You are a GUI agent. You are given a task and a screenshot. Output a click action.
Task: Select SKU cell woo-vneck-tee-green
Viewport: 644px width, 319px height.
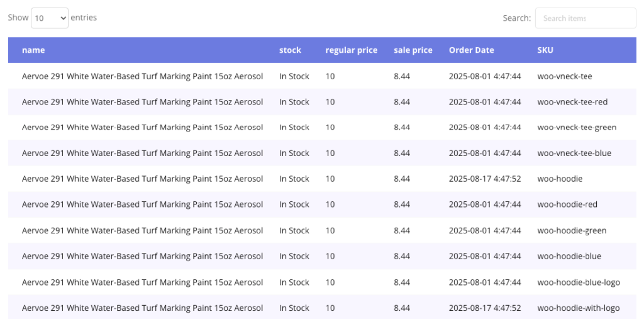[577, 128]
